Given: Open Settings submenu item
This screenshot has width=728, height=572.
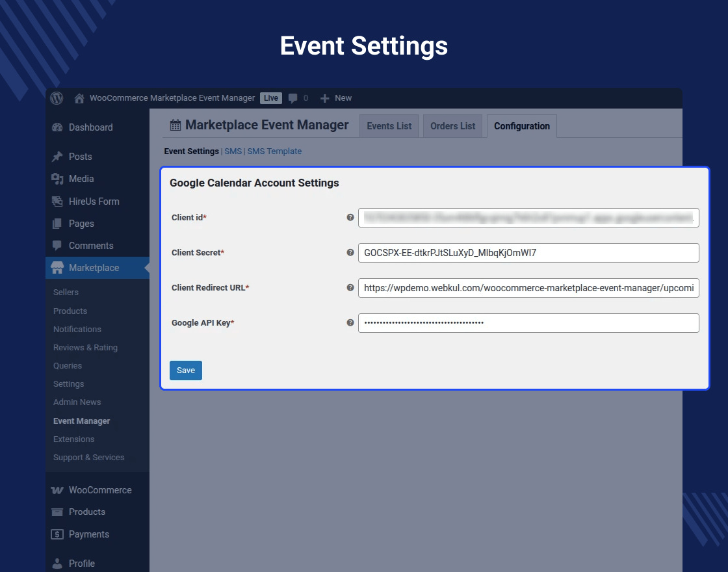Looking at the screenshot, I should click(x=69, y=384).
